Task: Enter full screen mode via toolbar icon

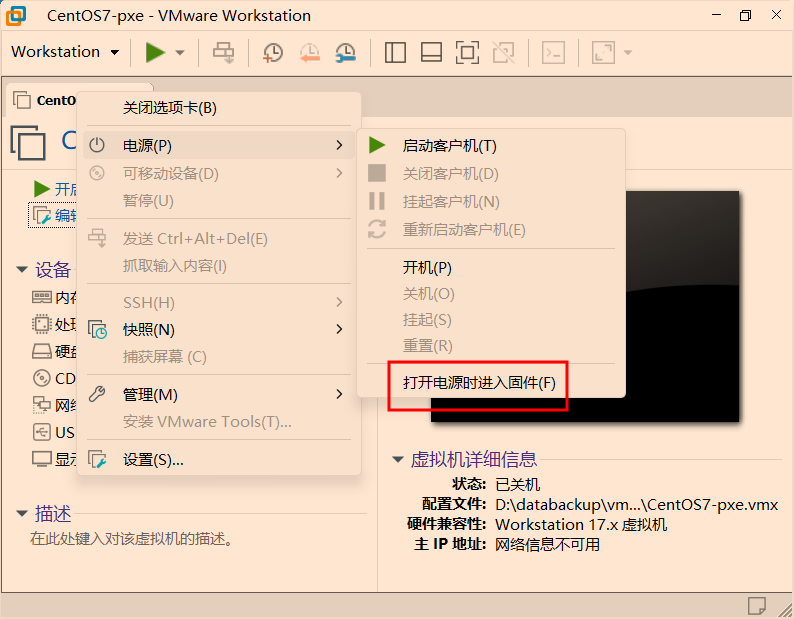Action: (467, 53)
